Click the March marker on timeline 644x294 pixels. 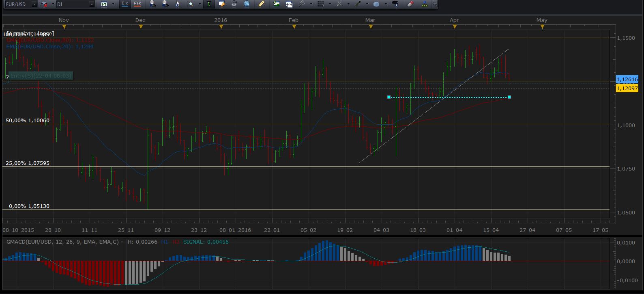[371, 27]
